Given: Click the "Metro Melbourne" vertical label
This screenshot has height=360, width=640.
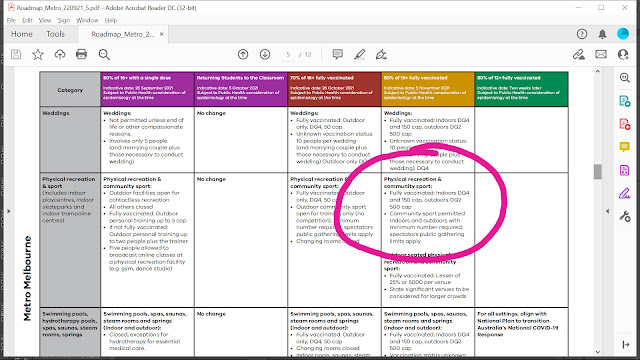Looking at the screenshot, I should point(27,278).
